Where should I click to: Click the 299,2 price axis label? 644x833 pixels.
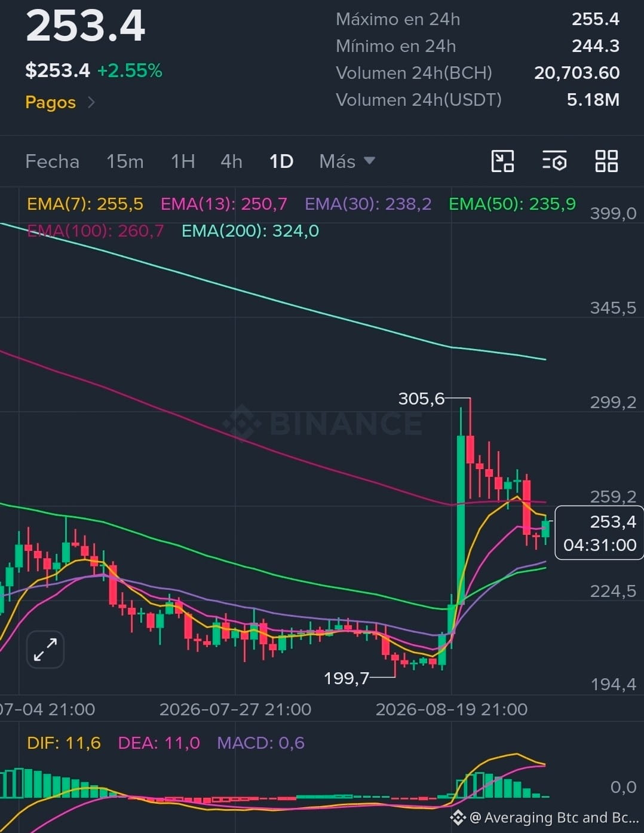614,402
